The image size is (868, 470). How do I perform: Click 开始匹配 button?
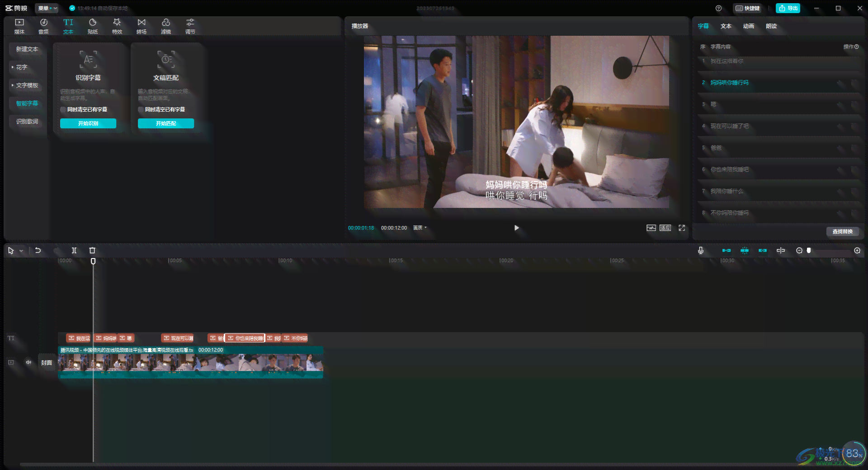[166, 123]
